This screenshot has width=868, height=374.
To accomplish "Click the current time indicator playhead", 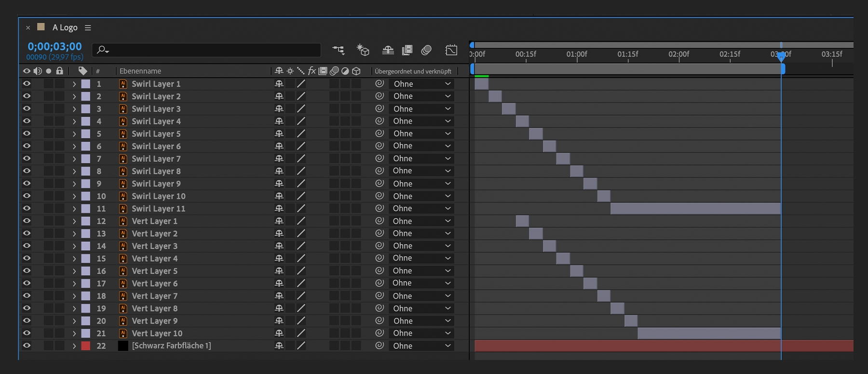I will pos(781,56).
